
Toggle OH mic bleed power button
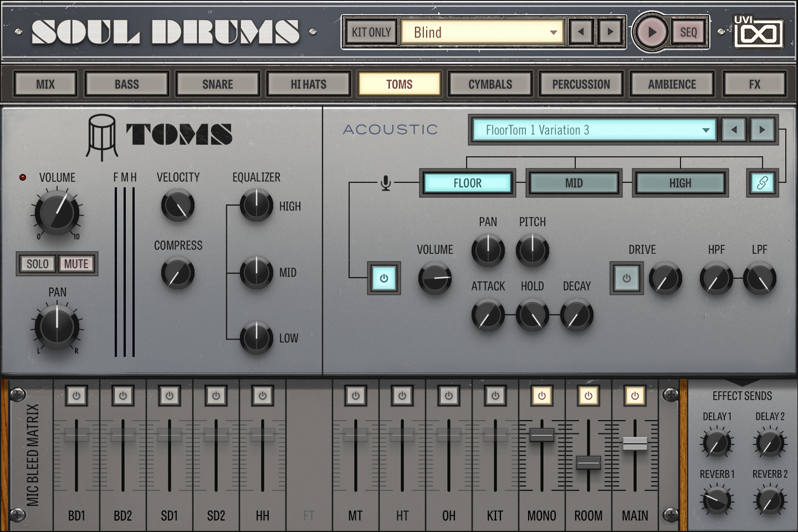pyautogui.click(x=449, y=396)
